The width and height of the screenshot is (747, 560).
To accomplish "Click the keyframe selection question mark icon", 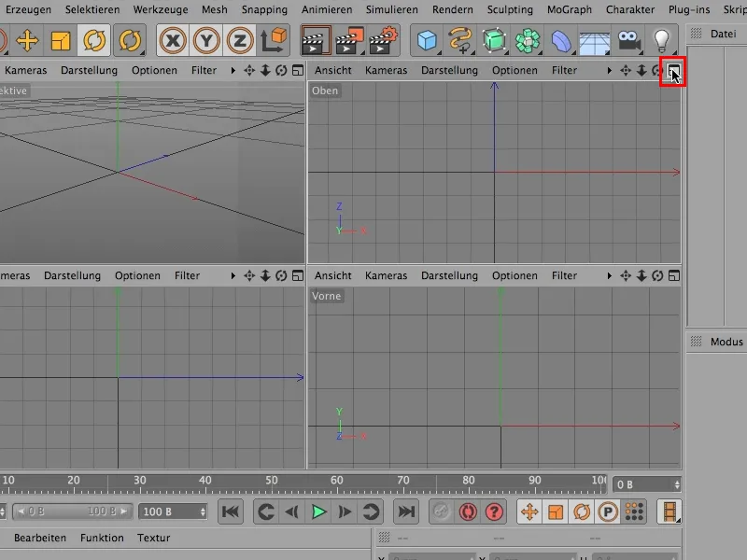I will click(x=495, y=511).
